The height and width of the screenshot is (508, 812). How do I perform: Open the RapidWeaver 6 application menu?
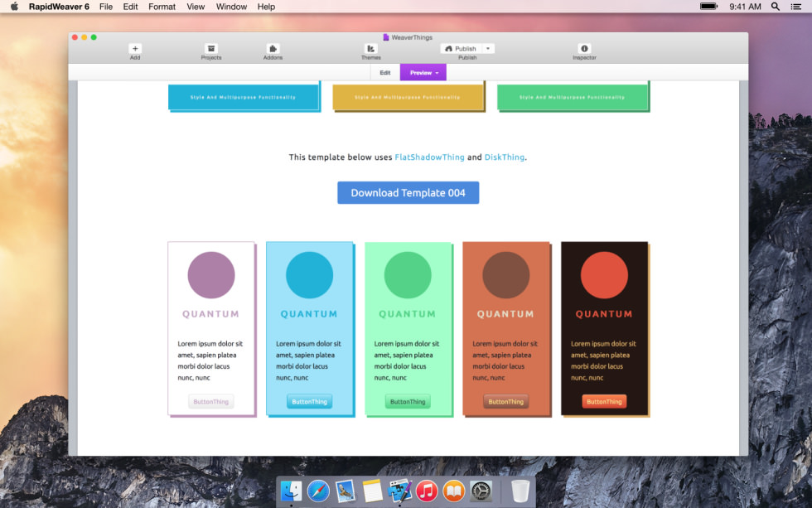tap(59, 7)
